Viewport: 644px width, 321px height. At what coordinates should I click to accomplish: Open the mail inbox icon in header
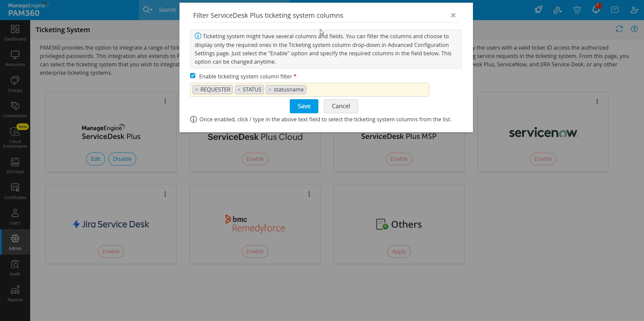(x=615, y=9)
